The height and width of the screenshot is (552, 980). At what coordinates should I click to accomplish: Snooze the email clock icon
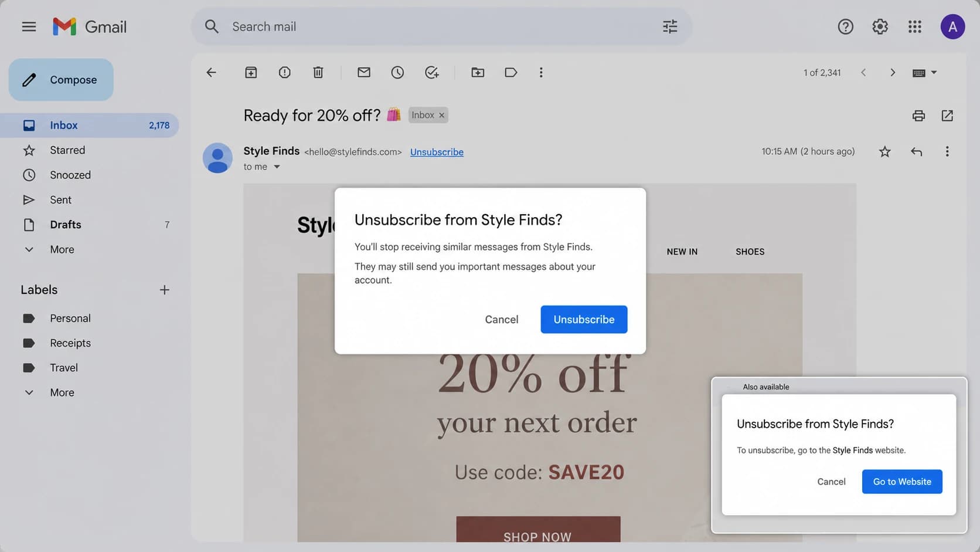(397, 72)
